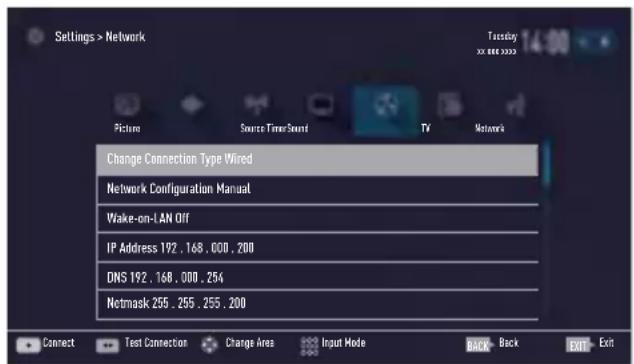Open the Network tab label
This screenshot has height=364, width=634.
[x=490, y=128]
